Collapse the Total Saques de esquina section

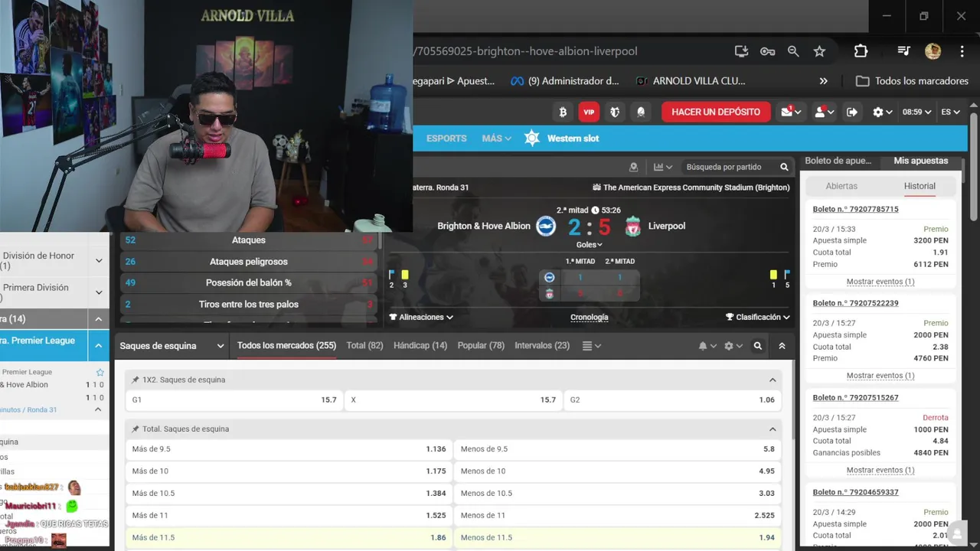click(x=773, y=429)
